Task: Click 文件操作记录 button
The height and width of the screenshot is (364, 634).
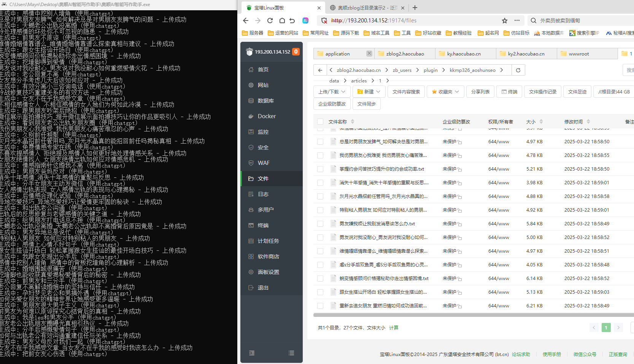Action: [x=543, y=92]
